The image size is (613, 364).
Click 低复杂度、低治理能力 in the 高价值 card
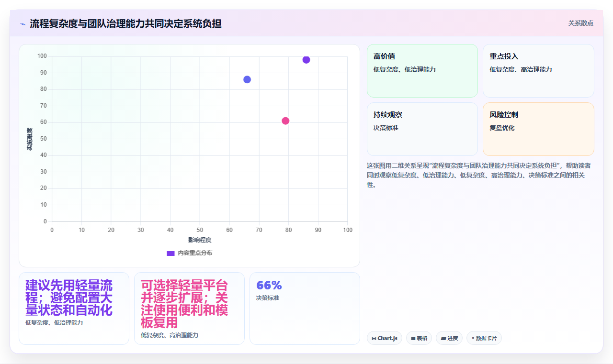pyautogui.click(x=405, y=69)
